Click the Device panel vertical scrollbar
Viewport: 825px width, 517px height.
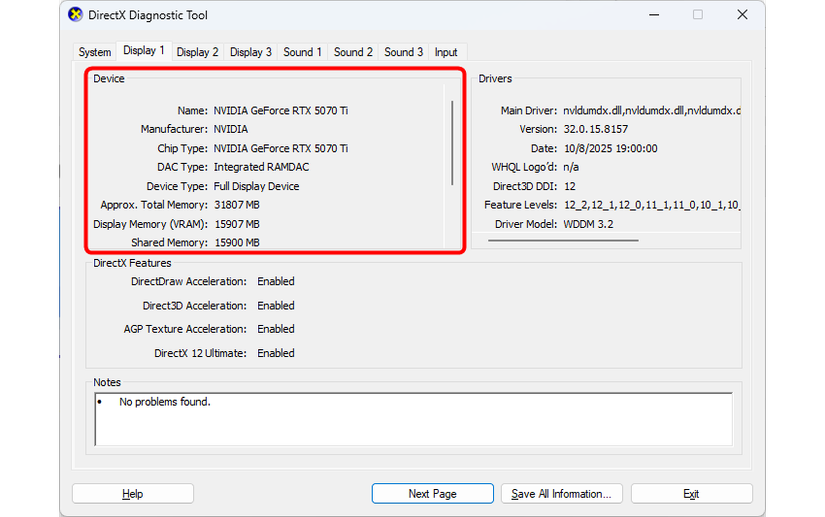[x=452, y=143]
